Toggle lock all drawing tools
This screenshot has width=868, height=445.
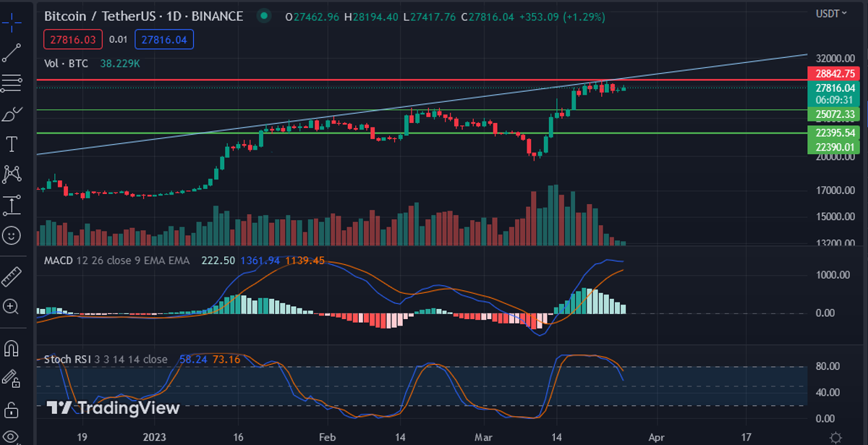pos(12,408)
